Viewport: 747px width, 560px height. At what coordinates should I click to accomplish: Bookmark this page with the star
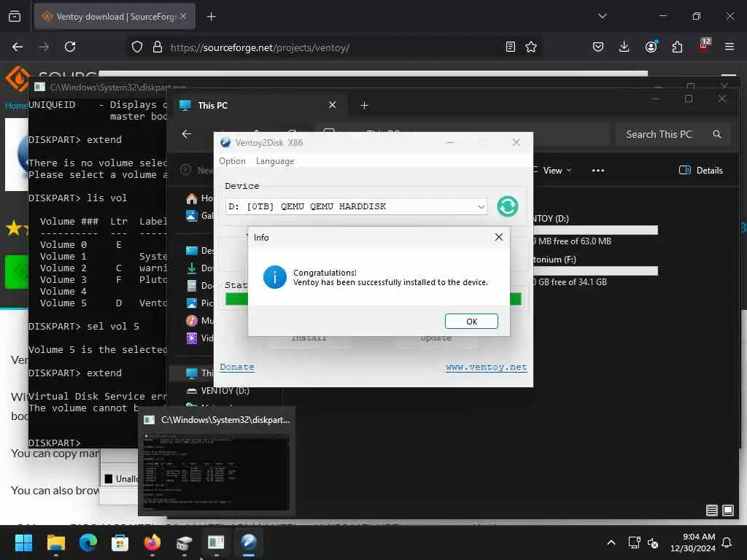point(531,47)
